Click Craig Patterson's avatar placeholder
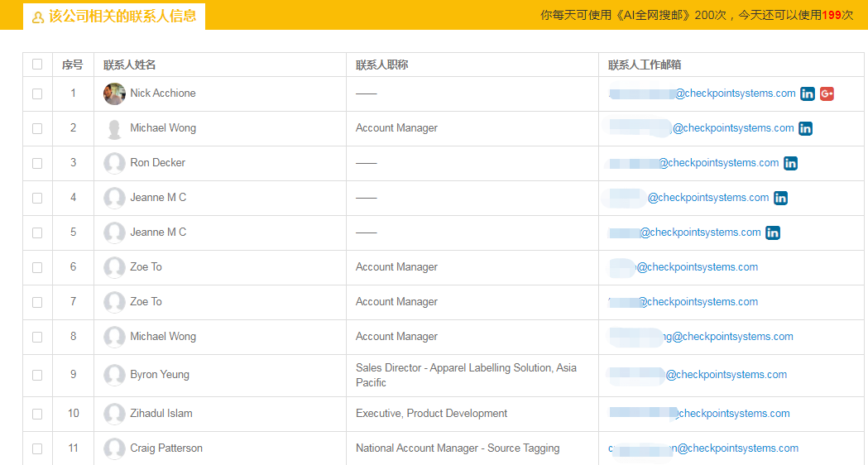Viewport: 868px width, 465px height. 114,448
